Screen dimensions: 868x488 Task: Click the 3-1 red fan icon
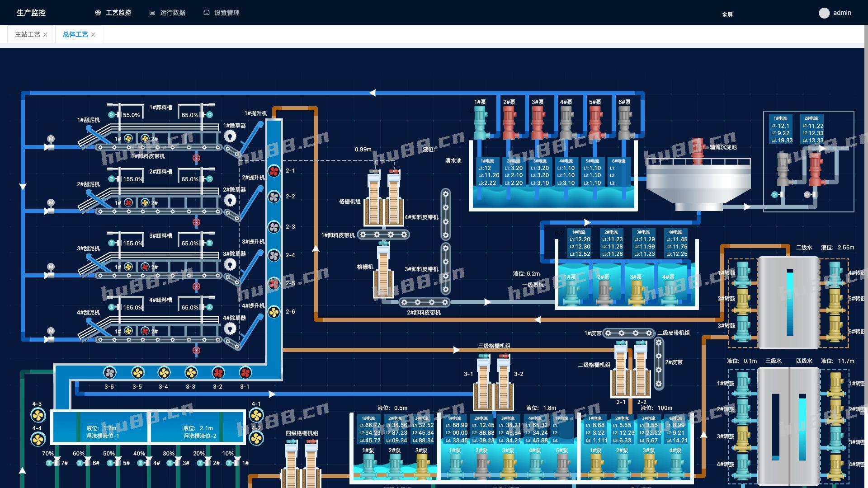245,373
